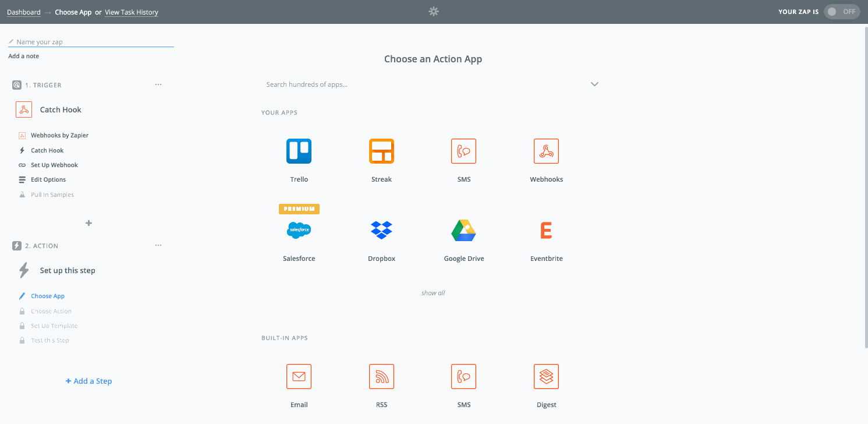Click the plus icon between steps
868x424 pixels.
(x=88, y=223)
